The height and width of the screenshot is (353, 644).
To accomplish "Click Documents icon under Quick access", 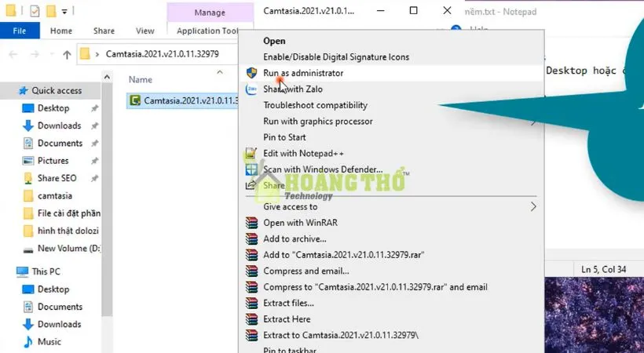I will (x=28, y=143).
